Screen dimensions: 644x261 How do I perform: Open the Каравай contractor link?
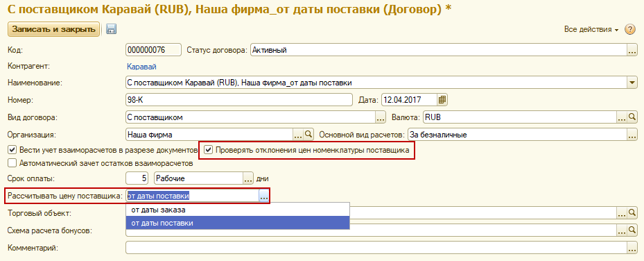141,67
